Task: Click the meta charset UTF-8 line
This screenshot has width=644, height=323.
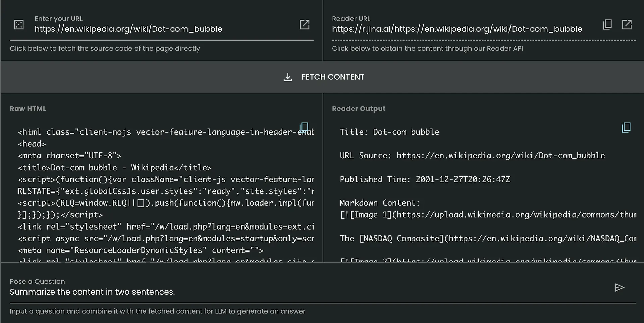Action: click(x=70, y=156)
